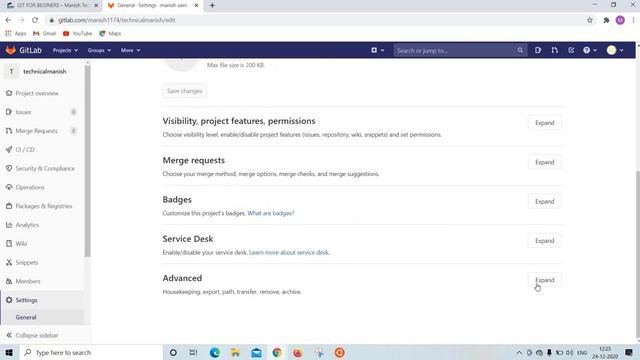Image resolution: width=640 pixels, height=360 pixels.
Task: Open the What are badges? link
Action: coord(271,213)
